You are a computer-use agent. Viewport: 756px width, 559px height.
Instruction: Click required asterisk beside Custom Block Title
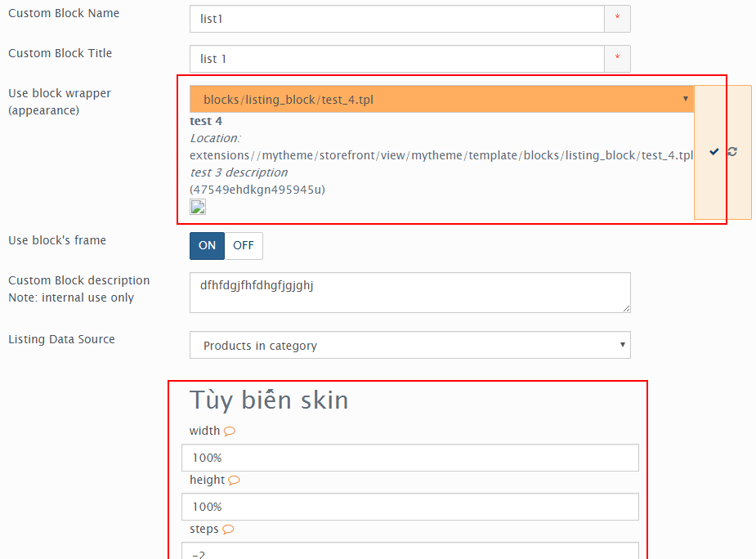pos(617,59)
